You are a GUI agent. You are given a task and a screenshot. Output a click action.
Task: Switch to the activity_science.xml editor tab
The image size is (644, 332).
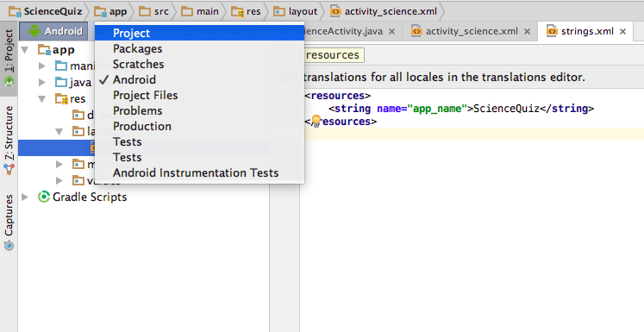tap(472, 31)
